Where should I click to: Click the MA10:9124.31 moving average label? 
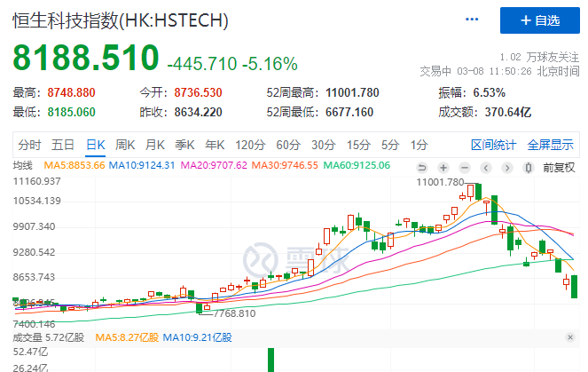point(142,165)
